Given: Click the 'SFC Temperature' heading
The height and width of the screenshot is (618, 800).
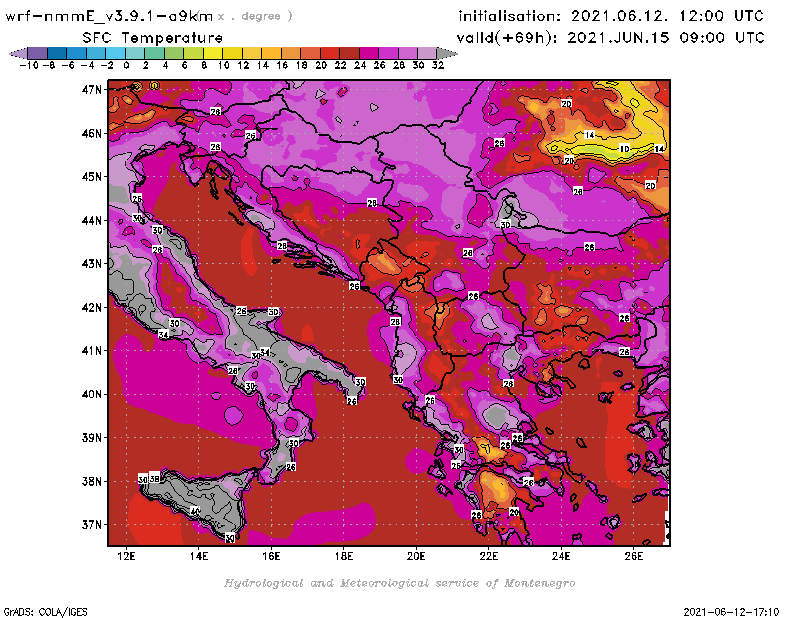Looking at the screenshot, I should [x=153, y=38].
